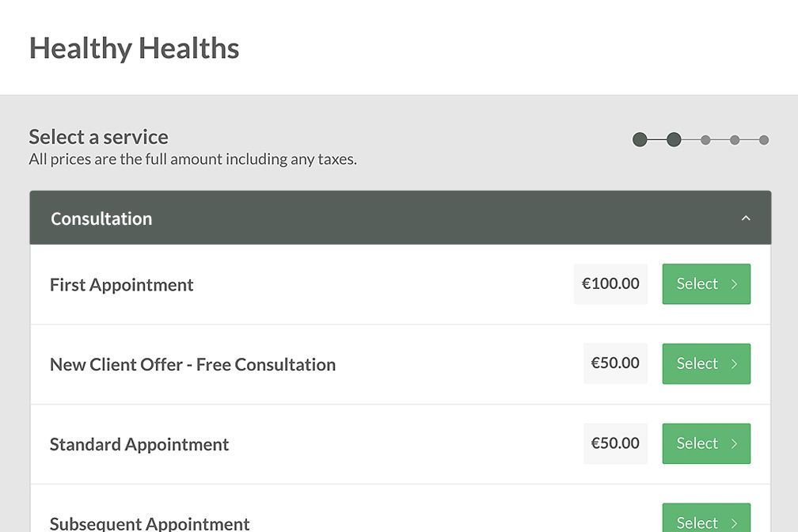Select the Standard Appointment service

(706, 443)
